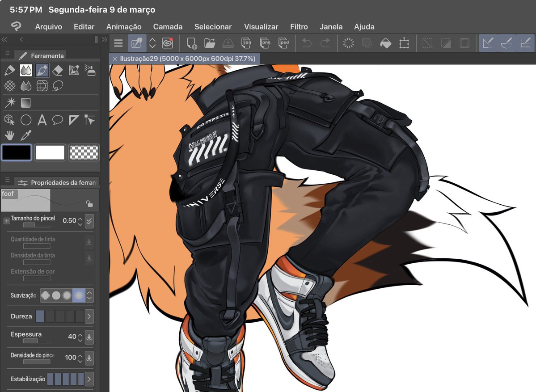Export as psd
This screenshot has width=536, height=392.
click(284, 43)
